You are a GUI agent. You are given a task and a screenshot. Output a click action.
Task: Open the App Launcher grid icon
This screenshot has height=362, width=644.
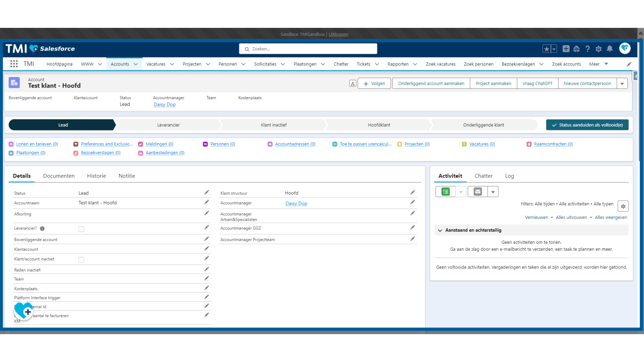click(x=14, y=64)
